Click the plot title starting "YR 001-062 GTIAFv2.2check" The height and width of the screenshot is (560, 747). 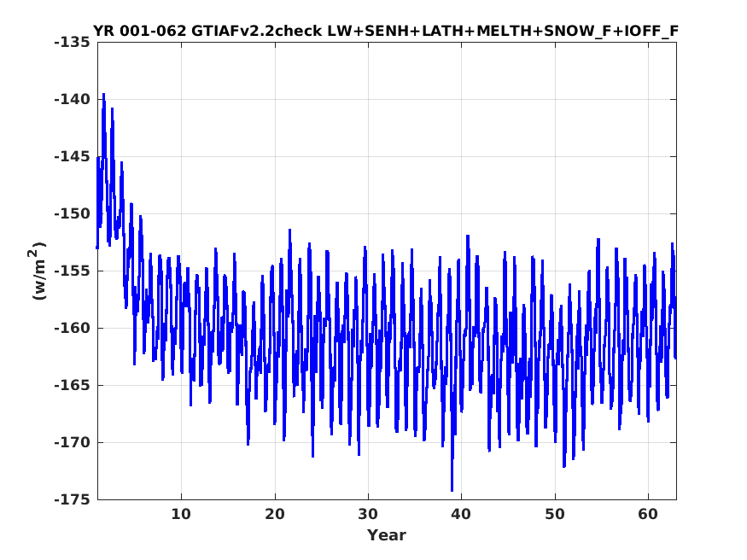pyautogui.click(x=385, y=31)
